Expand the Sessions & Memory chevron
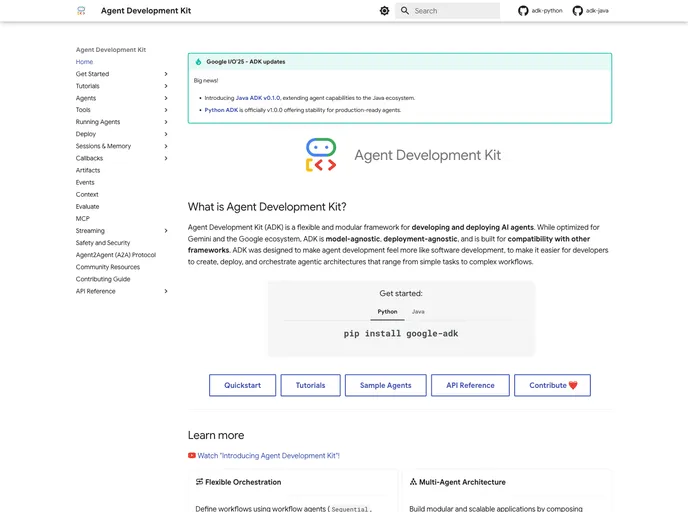Viewport: 688px width, 512px height. (166, 146)
